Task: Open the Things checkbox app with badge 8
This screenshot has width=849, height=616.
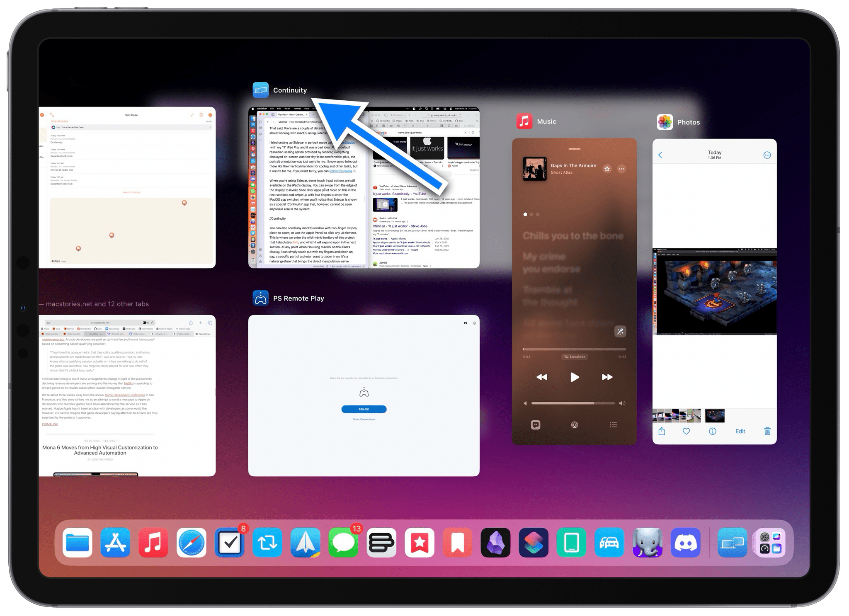Action: coord(229,542)
